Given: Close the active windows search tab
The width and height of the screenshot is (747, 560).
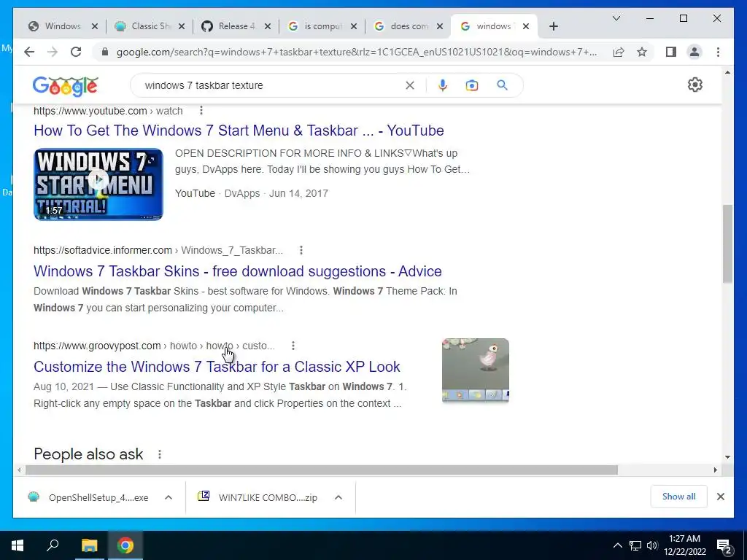Looking at the screenshot, I should click(526, 26).
